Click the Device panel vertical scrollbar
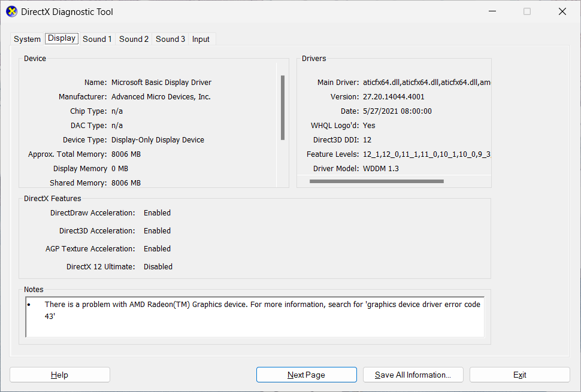 pos(283,107)
